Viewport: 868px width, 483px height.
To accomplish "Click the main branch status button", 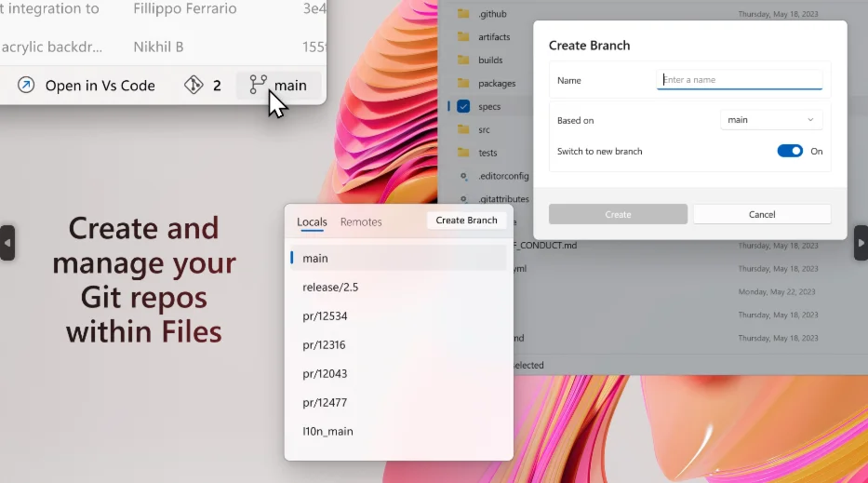I will 279,86.
